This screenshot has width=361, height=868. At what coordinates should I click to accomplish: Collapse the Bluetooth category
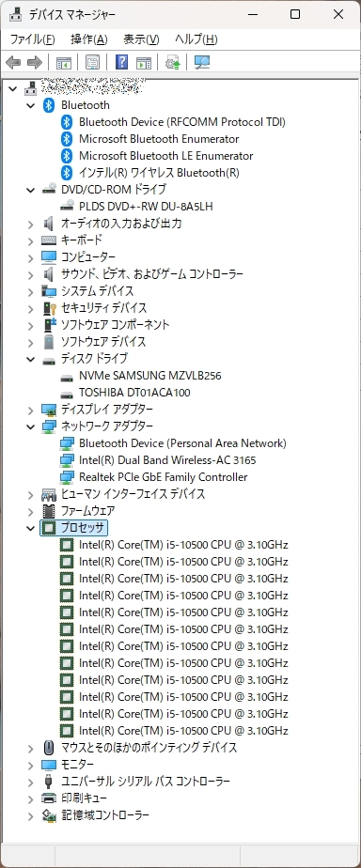pyautogui.click(x=30, y=105)
